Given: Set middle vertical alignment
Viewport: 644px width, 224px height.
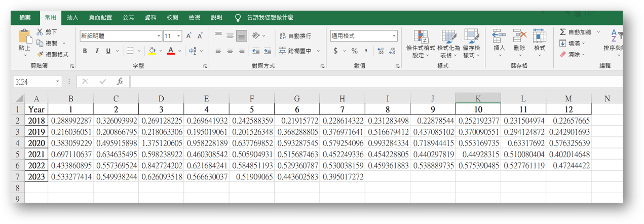Looking at the screenshot, I should (x=230, y=35).
